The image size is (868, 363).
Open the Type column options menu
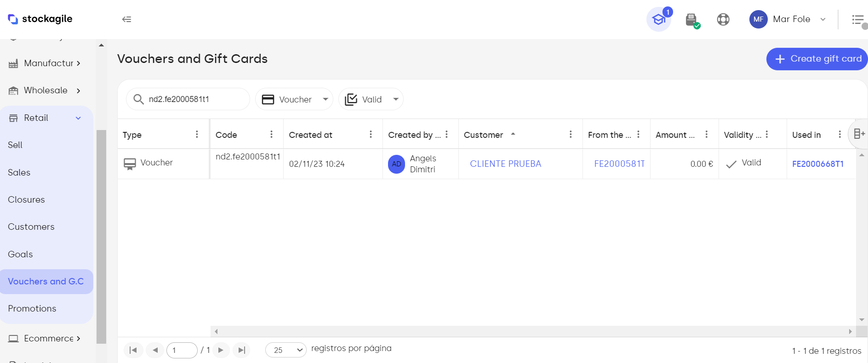pyautogui.click(x=197, y=134)
